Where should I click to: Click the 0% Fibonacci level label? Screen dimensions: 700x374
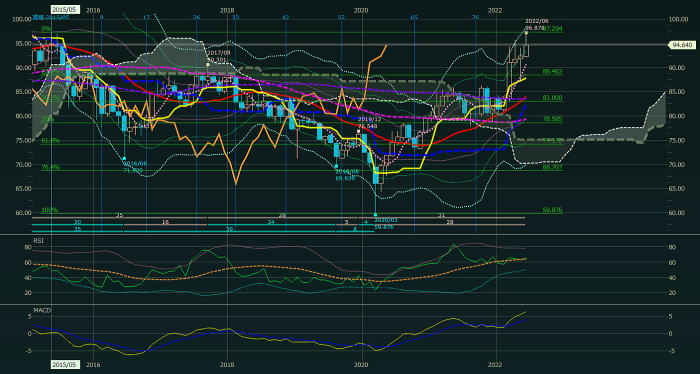coord(46,29)
